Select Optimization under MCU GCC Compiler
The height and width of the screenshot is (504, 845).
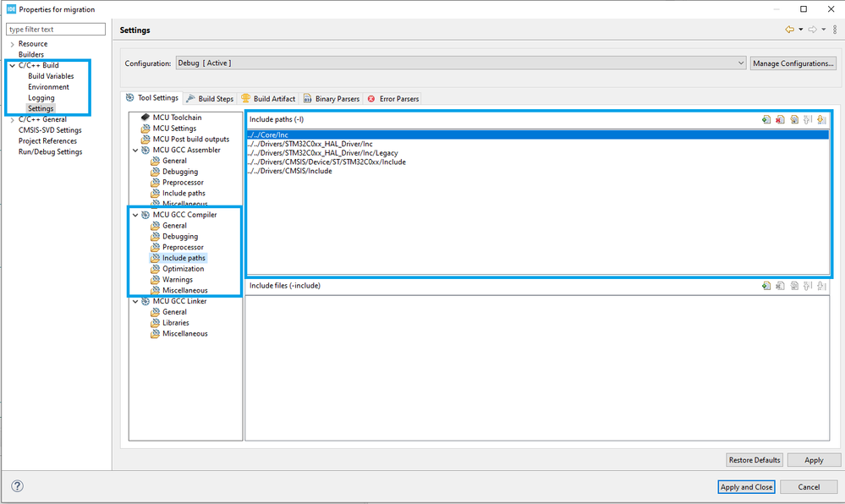[184, 268]
